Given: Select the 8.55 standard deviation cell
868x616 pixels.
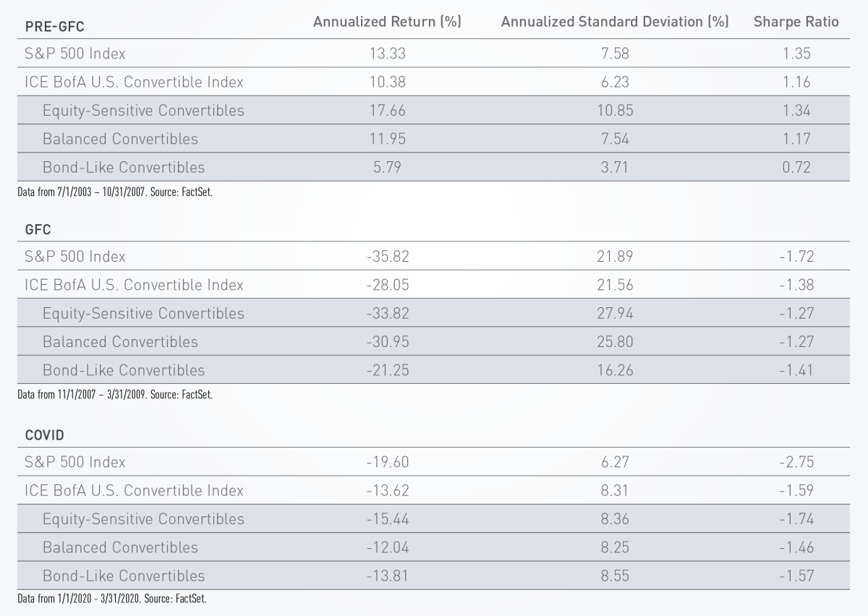Looking at the screenshot, I should (x=614, y=576).
